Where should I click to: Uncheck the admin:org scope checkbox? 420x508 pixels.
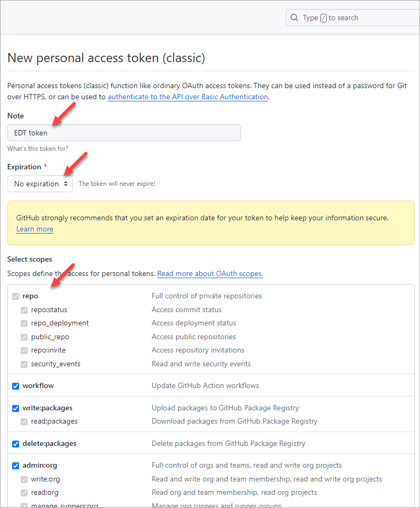(x=16, y=466)
